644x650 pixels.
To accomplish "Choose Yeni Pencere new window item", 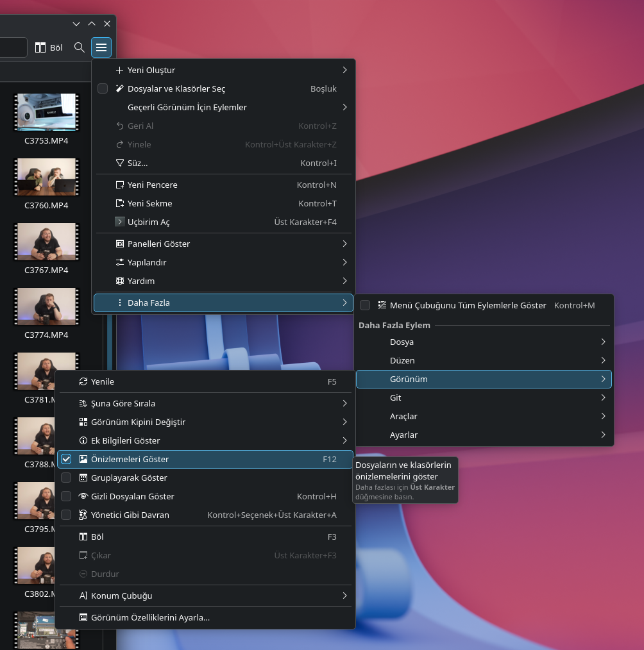I will [x=223, y=185].
